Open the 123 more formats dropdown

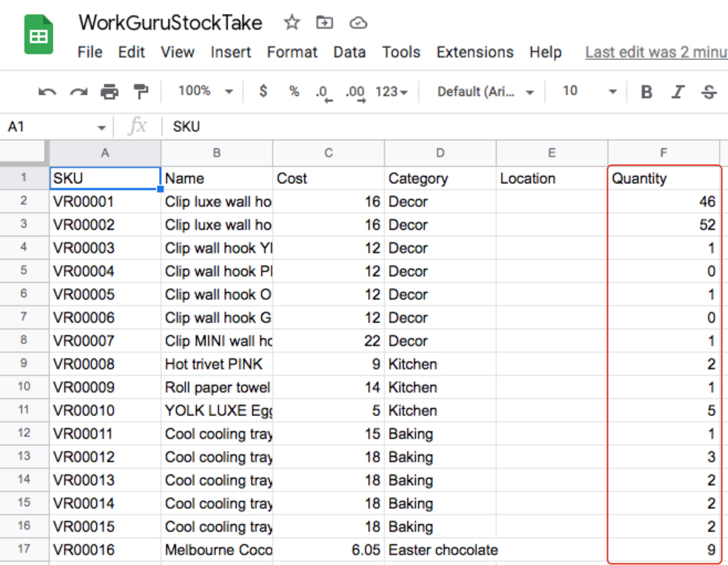391,91
